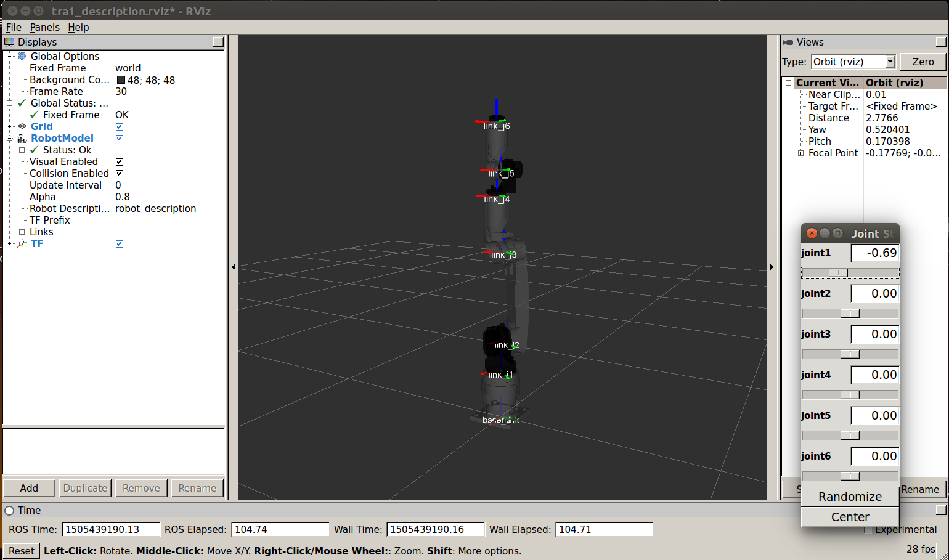949x560 pixels.
Task: Open the view Type dropdown
Action: click(x=890, y=62)
